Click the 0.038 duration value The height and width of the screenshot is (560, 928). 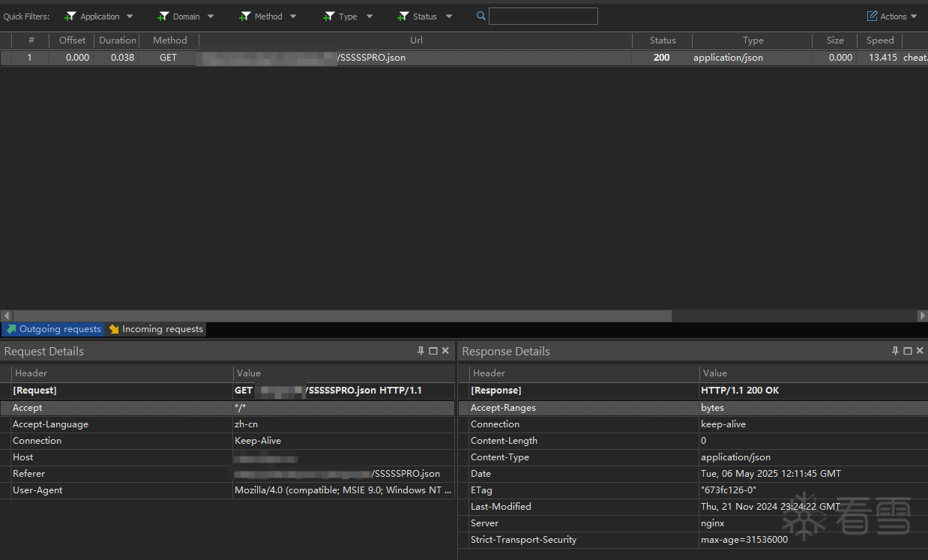pyautogui.click(x=122, y=57)
